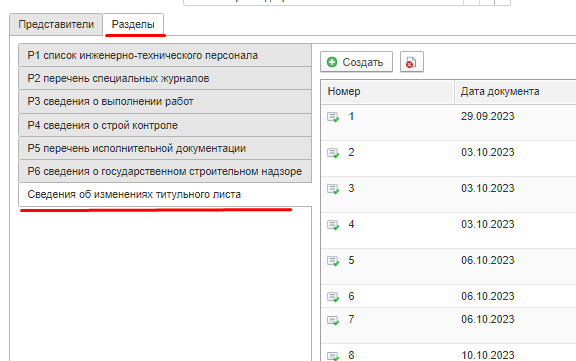Sort by the Дата документа column header

[x=515, y=91]
